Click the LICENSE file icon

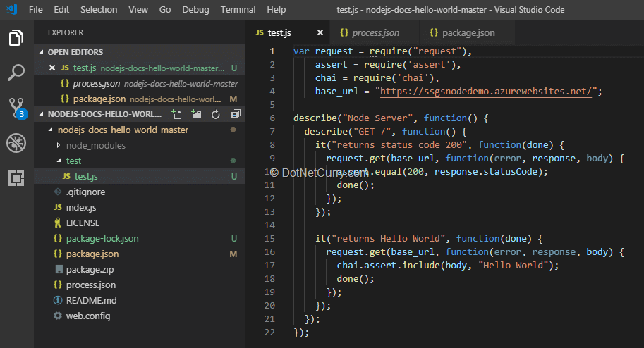58,223
